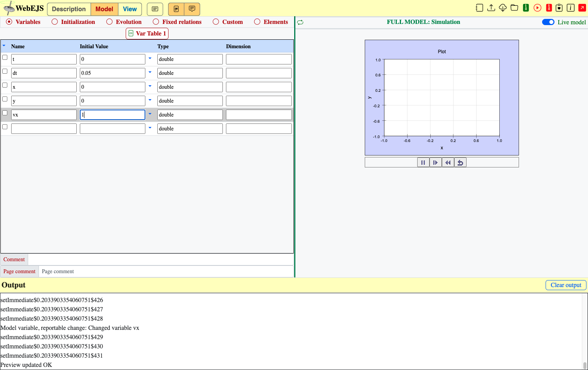
Task: Click the Clear output button
Action: (x=566, y=285)
